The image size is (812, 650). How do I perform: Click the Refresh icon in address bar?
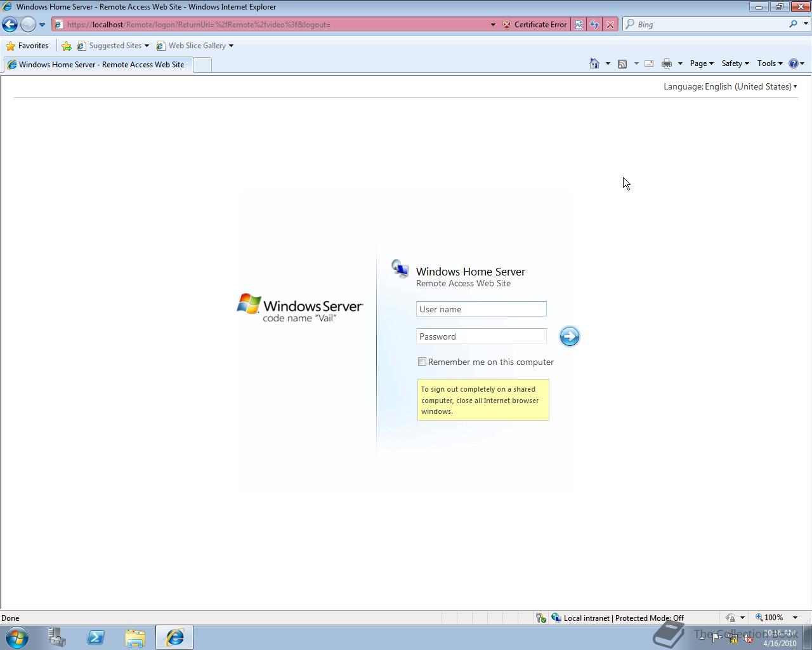[x=594, y=25]
